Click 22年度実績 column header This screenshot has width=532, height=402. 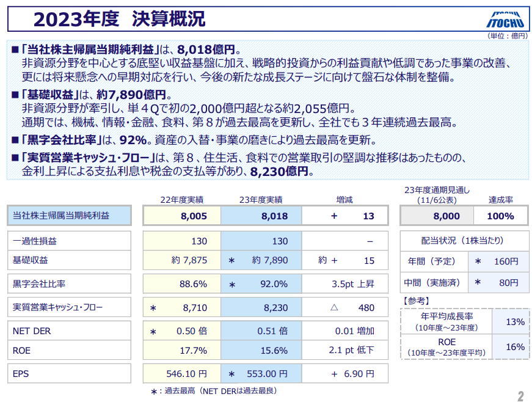(x=182, y=200)
